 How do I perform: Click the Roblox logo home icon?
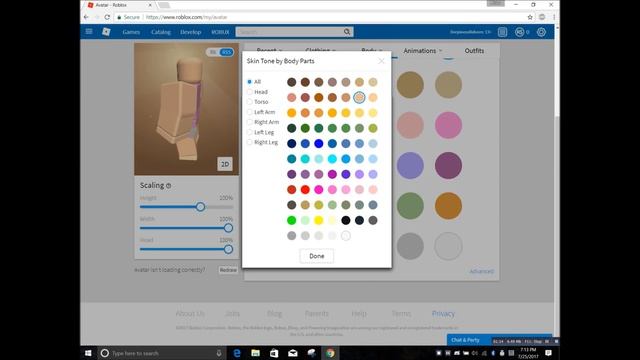106,32
